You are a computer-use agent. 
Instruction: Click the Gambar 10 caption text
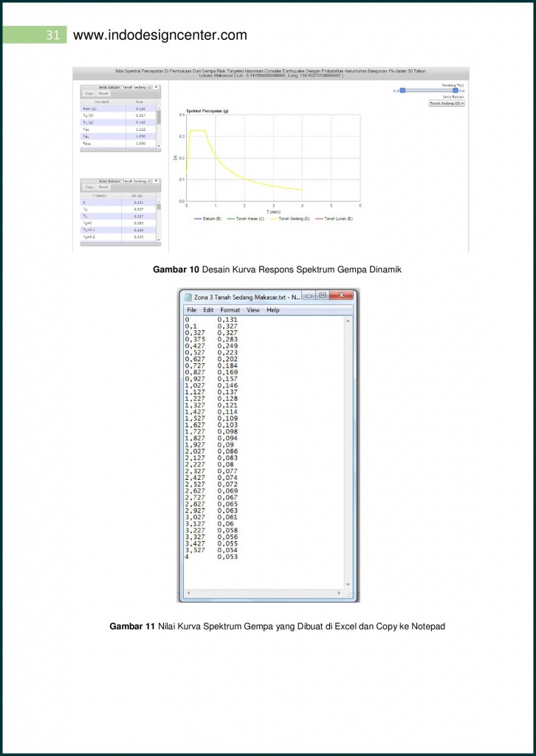click(277, 270)
